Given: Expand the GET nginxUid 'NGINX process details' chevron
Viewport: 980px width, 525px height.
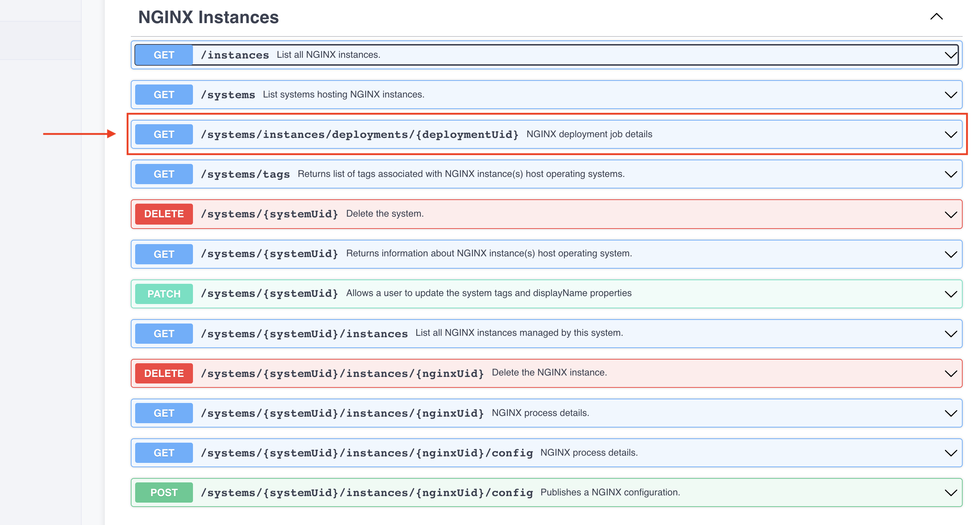Looking at the screenshot, I should click(951, 413).
